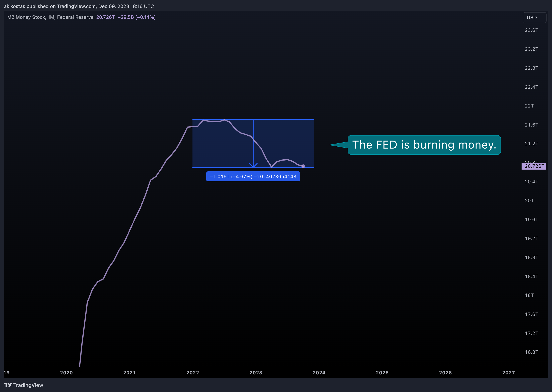Image resolution: width=552 pixels, height=392 pixels.
Task: Click the down arrowhead of the price range tool
Action: tap(253, 165)
